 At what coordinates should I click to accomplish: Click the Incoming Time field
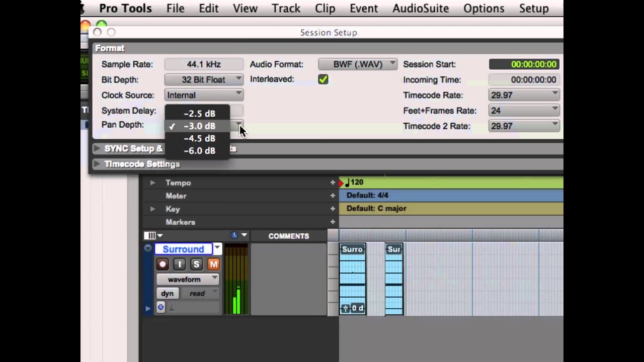524,79
